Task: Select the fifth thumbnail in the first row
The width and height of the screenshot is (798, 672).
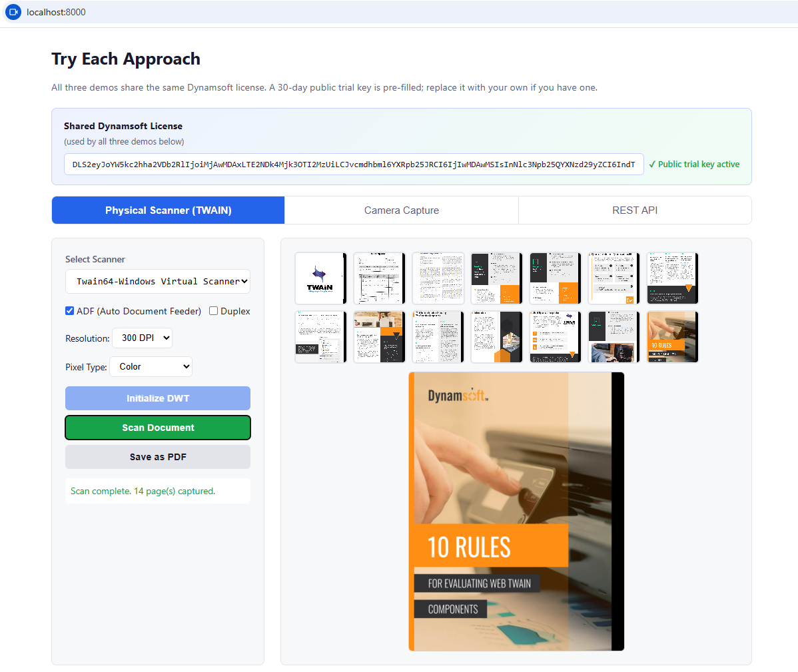Action: [x=556, y=278]
